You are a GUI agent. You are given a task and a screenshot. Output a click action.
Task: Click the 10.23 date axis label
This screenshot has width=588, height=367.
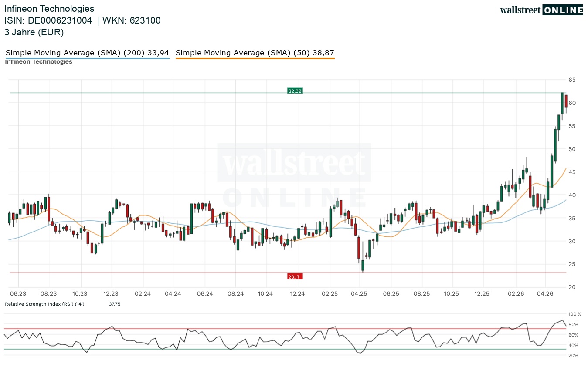click(80, 294)
